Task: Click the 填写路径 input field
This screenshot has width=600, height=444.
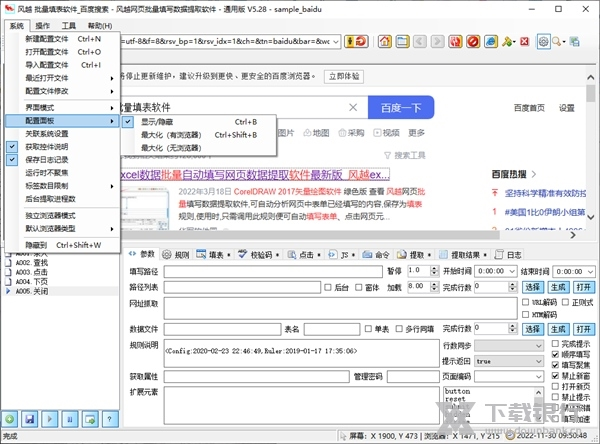Action: [273, 271]
